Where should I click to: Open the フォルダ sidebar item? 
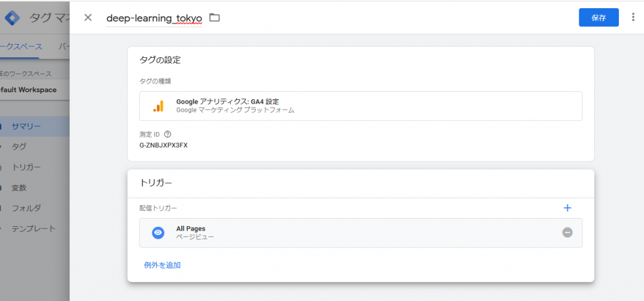pos(26,208)
